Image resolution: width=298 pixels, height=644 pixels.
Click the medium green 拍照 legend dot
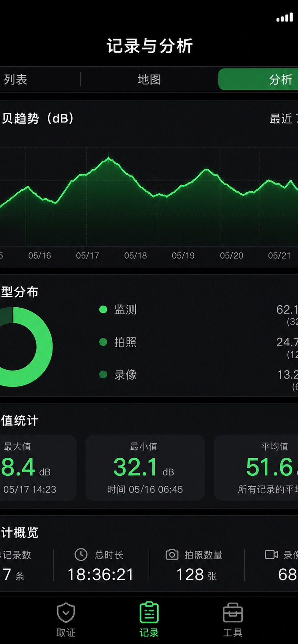click(x=103, y=342)
